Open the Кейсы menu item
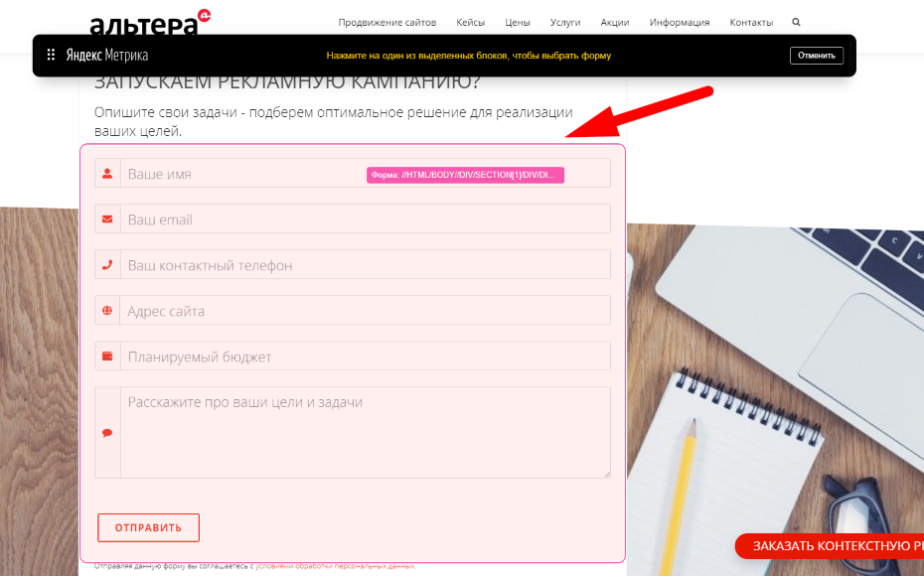This screenshot has width=924, height=576. (x=470, y=23)
